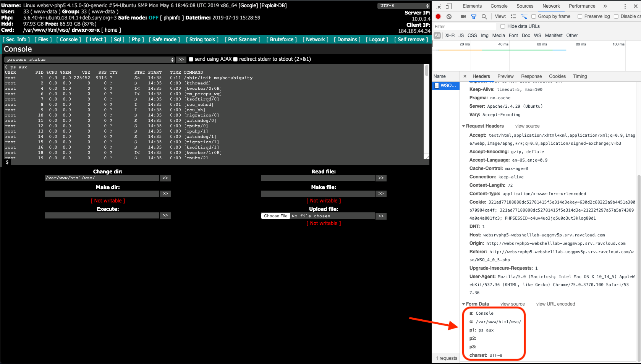Click the Logout menu item
Screen dimensions: 641x364
(377, 39)
